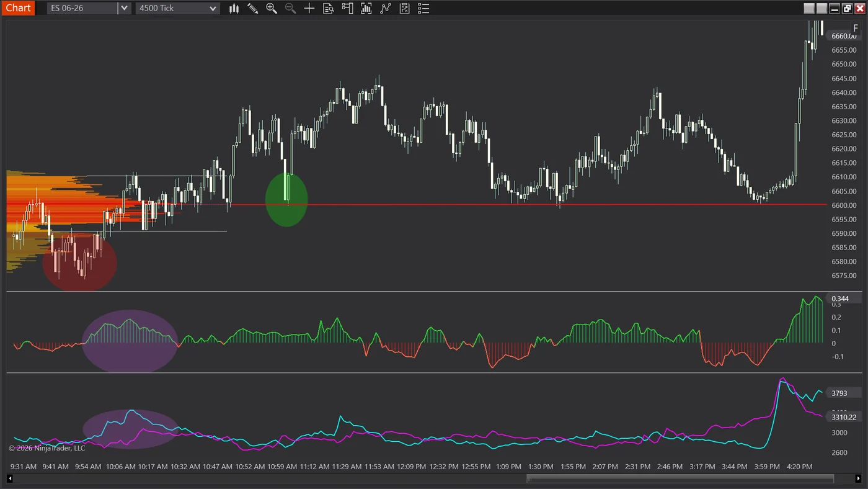Screen dimensions: 868x489
Task: Open the chart properties list icon
Action: point(423,8)
